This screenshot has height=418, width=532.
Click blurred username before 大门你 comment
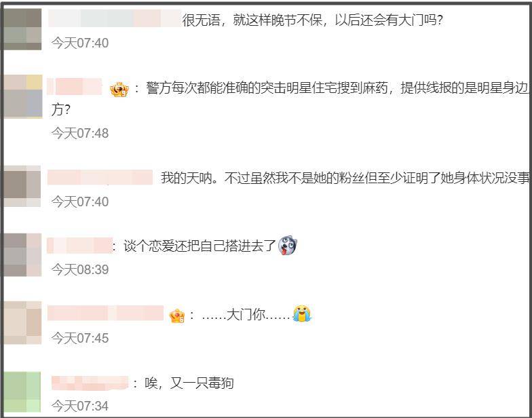106,313
